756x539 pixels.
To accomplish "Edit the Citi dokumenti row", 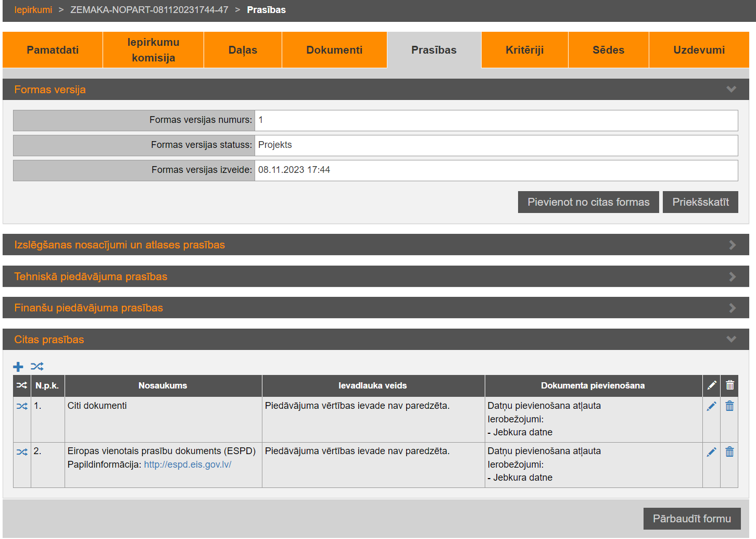I will coord(711,406).
